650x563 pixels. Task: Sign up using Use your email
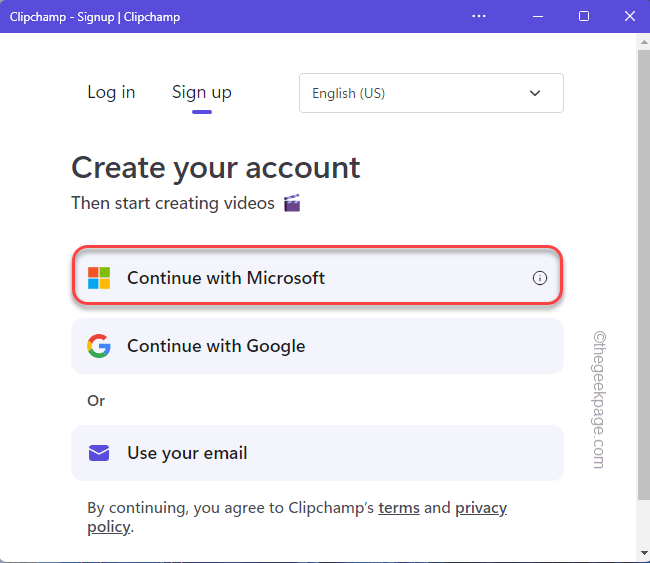318,453
